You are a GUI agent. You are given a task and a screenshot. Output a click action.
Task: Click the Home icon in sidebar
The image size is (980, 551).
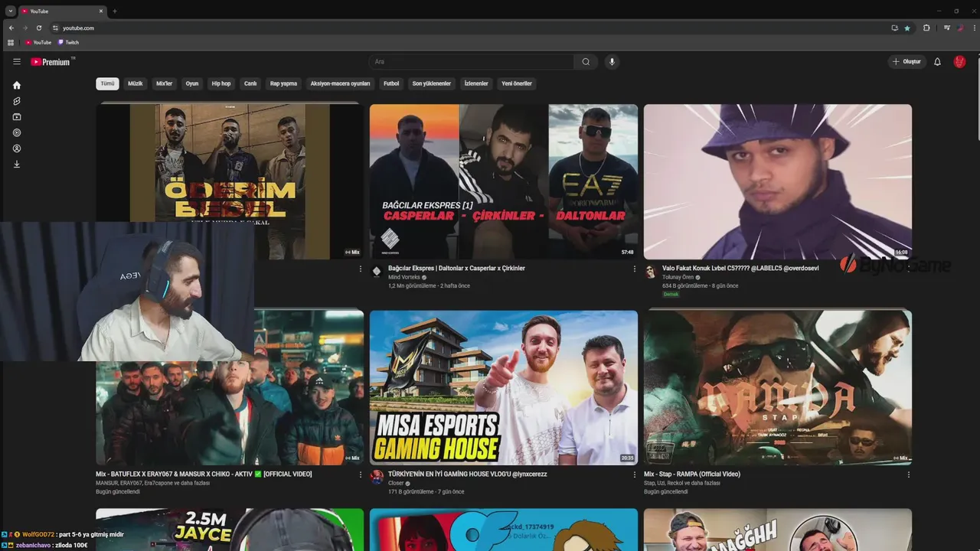(x=17, y=85)
